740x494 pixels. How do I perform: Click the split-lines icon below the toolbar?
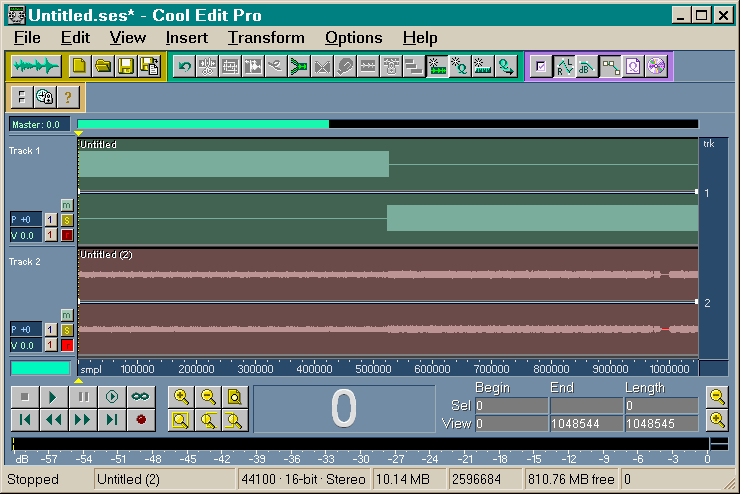click(x=22, y=97)
